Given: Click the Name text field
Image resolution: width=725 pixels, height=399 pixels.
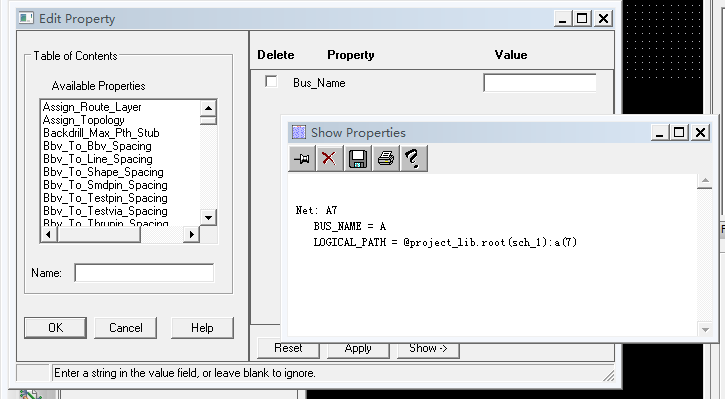Looking at the screenshot, I should pyautogui.click(x=144, y=273).
